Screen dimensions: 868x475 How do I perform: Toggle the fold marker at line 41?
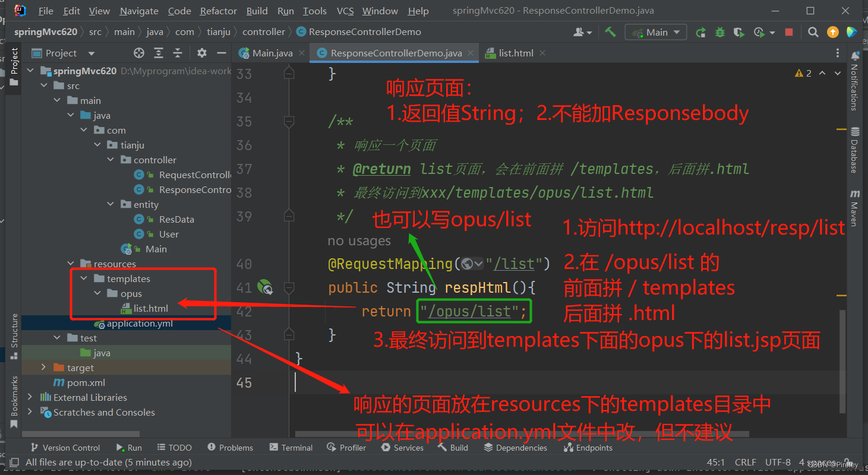[289, 288]
